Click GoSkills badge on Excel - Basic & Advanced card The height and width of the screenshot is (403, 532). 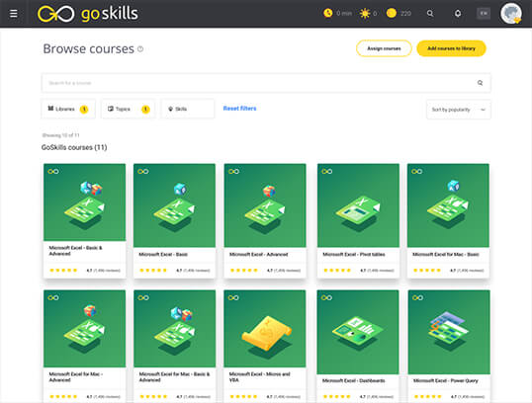click(x=53, y=171)
